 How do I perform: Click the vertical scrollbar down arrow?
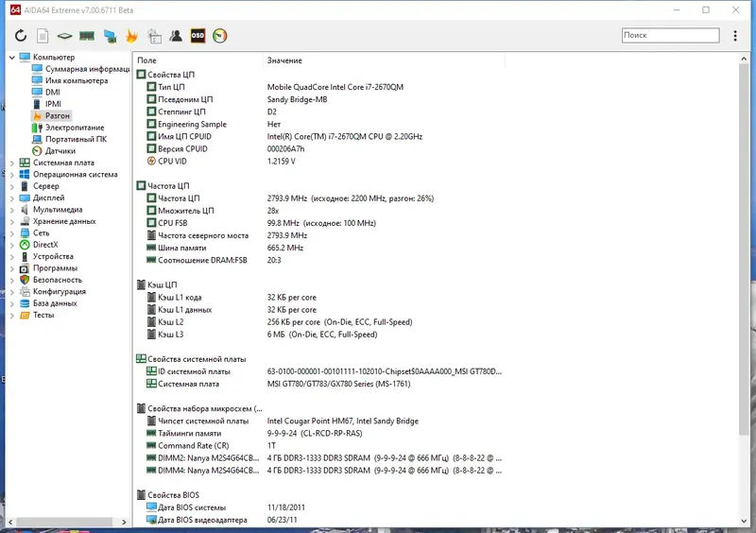(744, 521)
